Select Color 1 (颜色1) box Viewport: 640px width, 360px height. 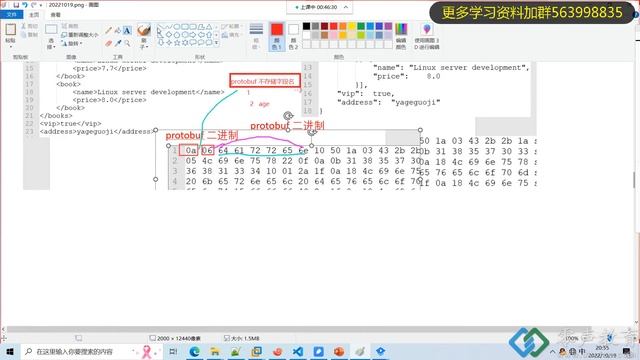277,36
